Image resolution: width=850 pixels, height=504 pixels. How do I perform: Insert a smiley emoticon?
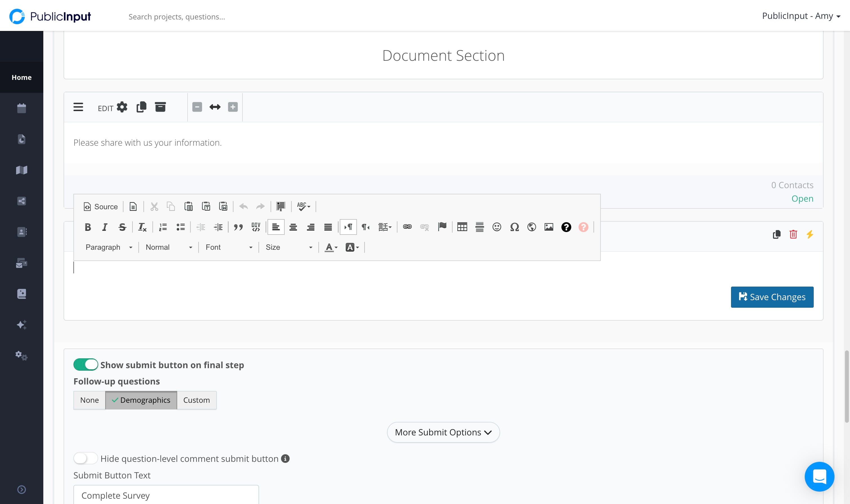pos(496,227)
